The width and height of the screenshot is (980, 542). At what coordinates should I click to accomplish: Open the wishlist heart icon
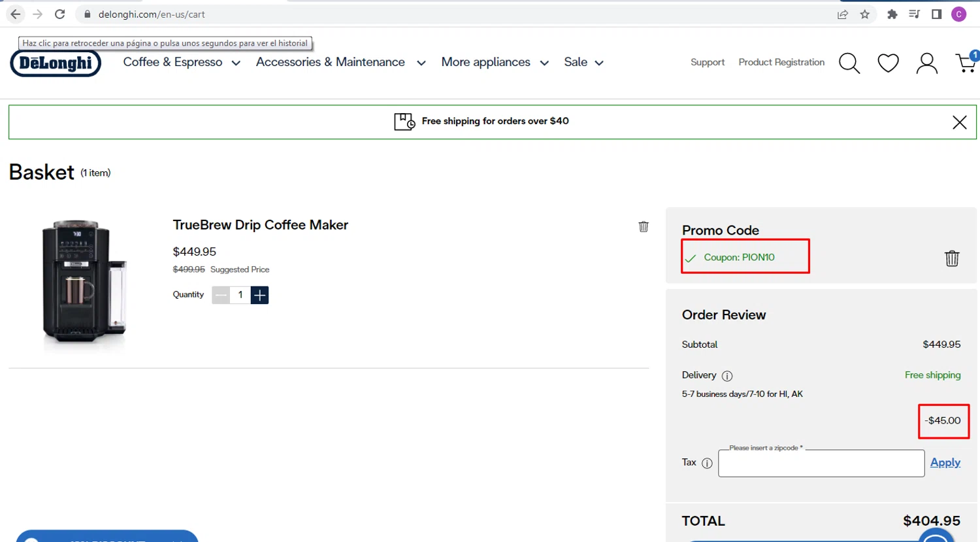(x=888, y=63)
